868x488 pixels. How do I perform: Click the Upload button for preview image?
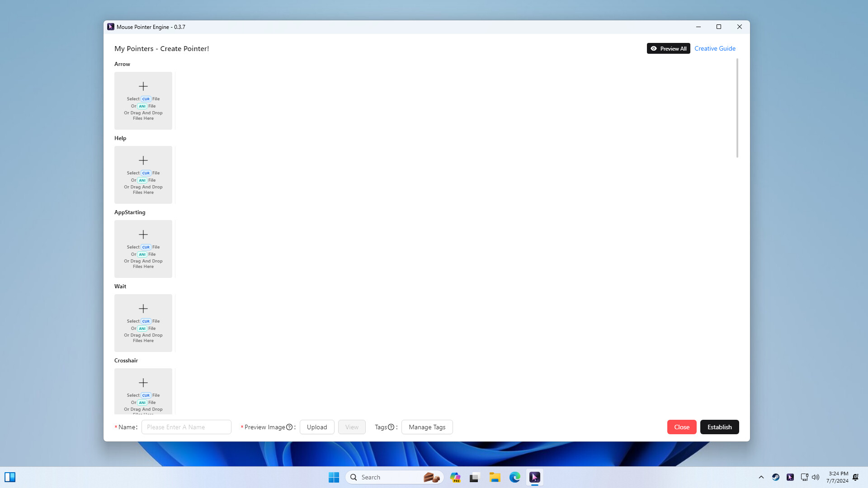[317, 427]
